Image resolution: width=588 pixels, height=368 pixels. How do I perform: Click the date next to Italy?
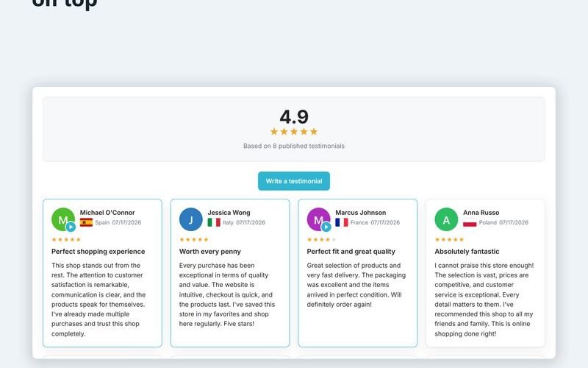tap(251, 222)
